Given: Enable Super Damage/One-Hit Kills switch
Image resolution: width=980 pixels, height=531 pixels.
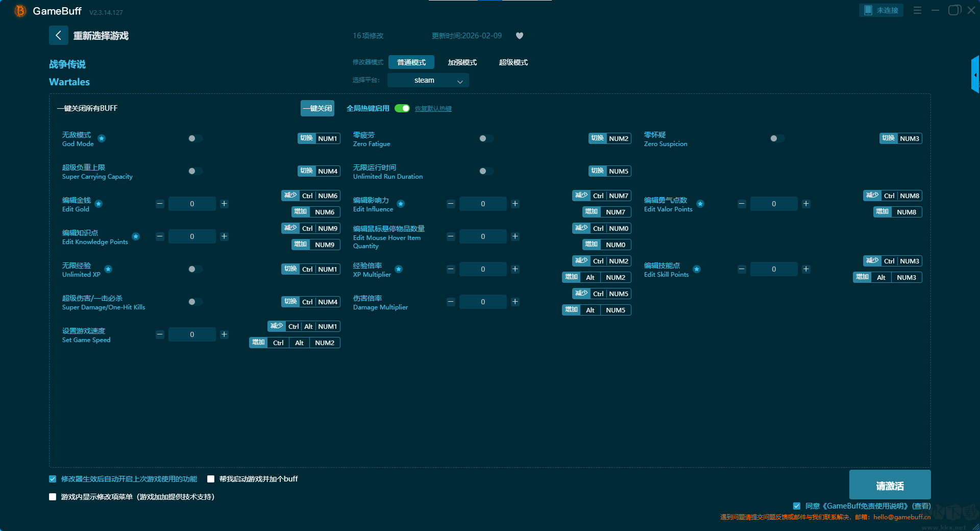Looking at the screenshot, I should coord(195,302).
